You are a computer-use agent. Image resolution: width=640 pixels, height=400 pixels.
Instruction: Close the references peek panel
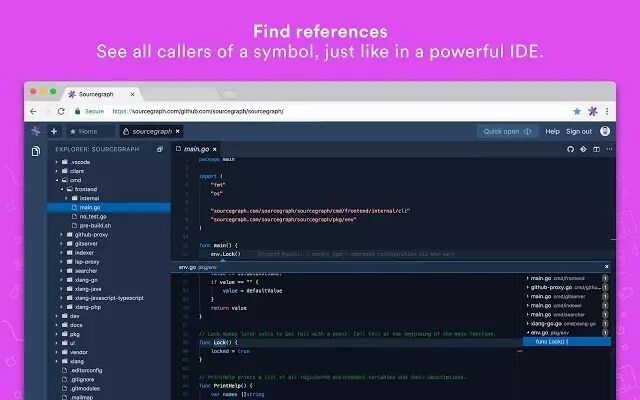coord(607,267)
